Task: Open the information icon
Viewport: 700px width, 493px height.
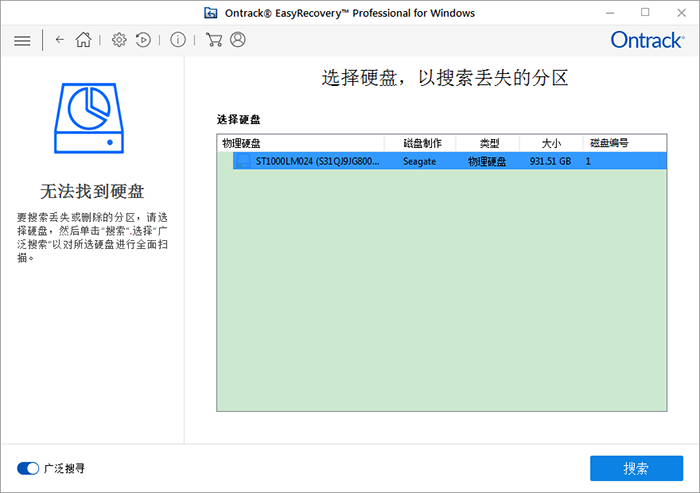Action: pyautogui.click(x=178, y=40)
